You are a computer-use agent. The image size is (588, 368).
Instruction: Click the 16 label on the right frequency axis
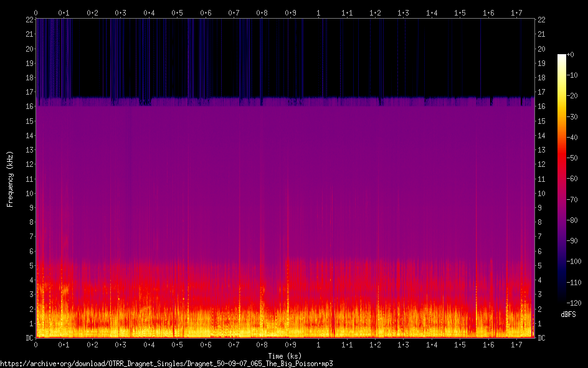[x=542, y=106]
